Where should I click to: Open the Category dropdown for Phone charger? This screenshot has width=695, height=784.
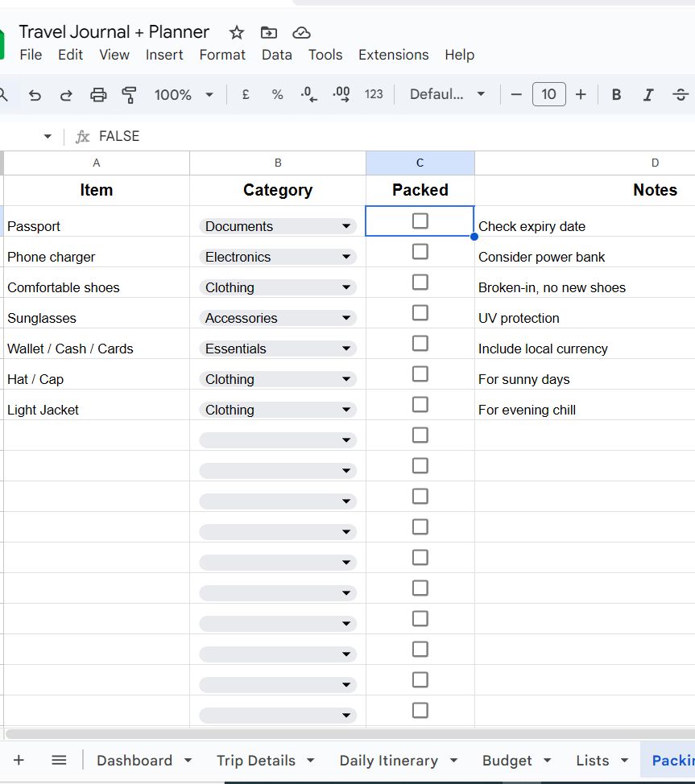click(346, 257)
